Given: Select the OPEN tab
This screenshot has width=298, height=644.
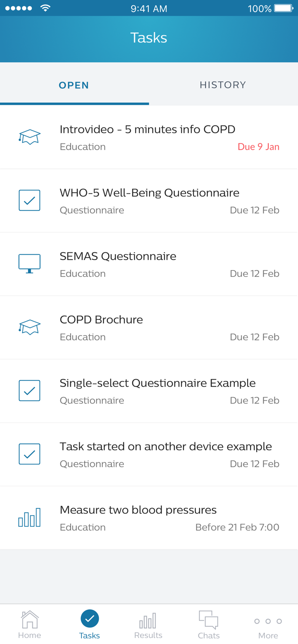Looking at the screenshot, I should (74, 85).
